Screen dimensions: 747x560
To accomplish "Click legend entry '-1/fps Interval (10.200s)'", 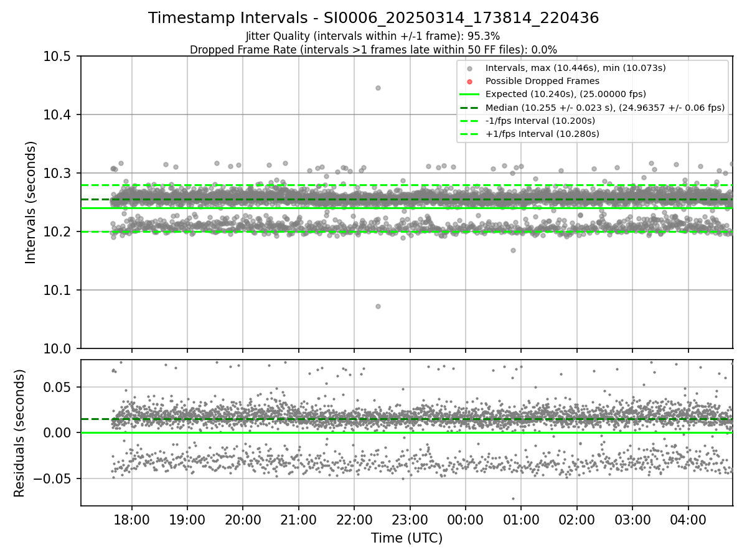I will [540, 121].
